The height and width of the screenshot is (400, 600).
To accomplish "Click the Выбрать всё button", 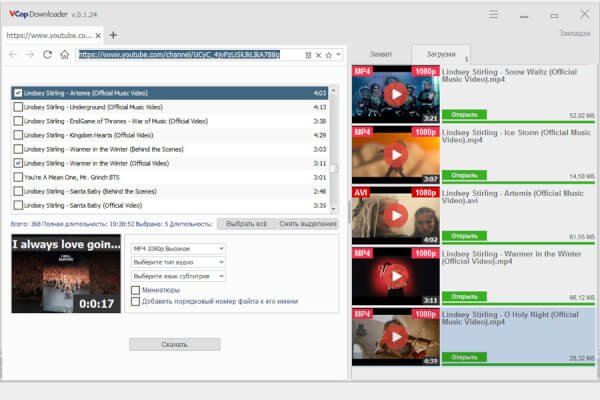I will coord(246,224).
